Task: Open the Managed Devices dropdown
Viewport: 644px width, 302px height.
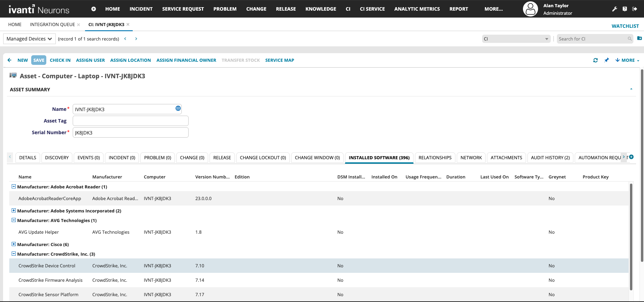Action: coord(29,39)
